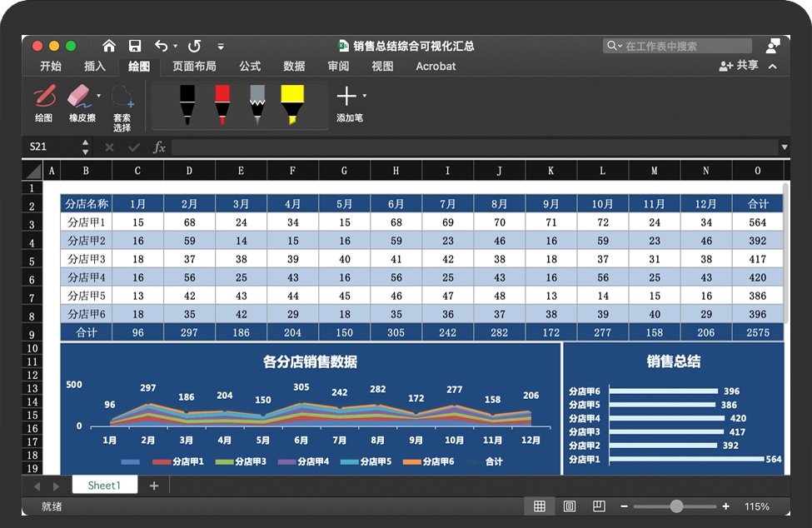Pick the gray pencil
This screenshot has height=528, width=812.
(x=257, y=104)
